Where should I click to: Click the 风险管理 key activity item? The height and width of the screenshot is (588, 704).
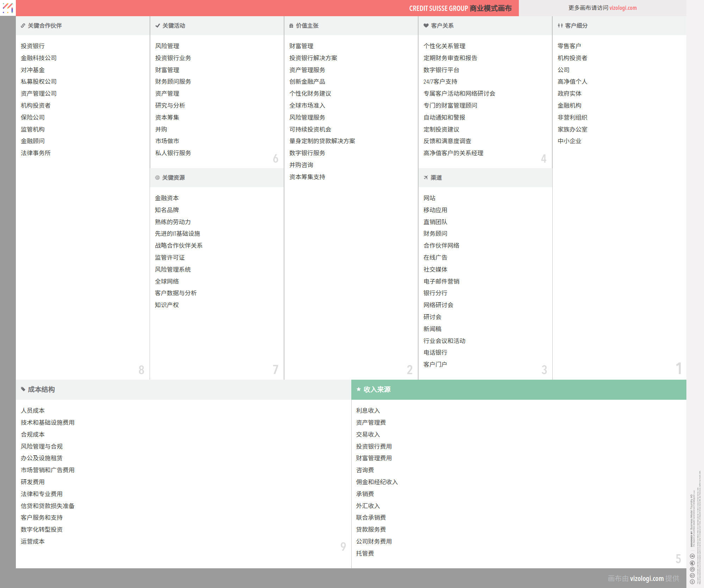point(167,46)
